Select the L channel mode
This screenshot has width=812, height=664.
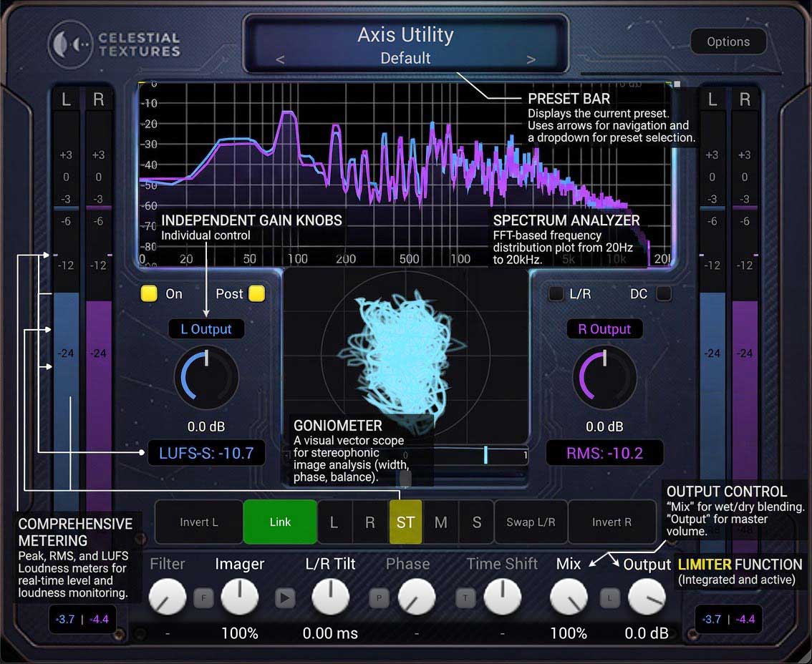tap(334, 522)
